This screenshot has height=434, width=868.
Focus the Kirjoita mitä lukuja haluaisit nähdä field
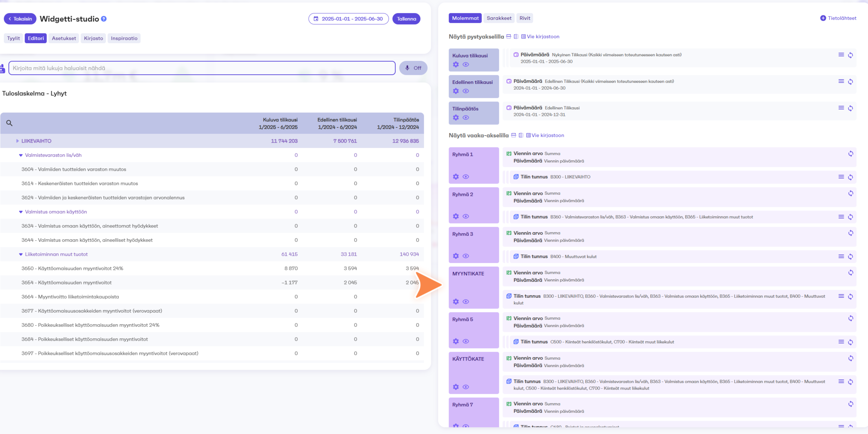point(202,68)
